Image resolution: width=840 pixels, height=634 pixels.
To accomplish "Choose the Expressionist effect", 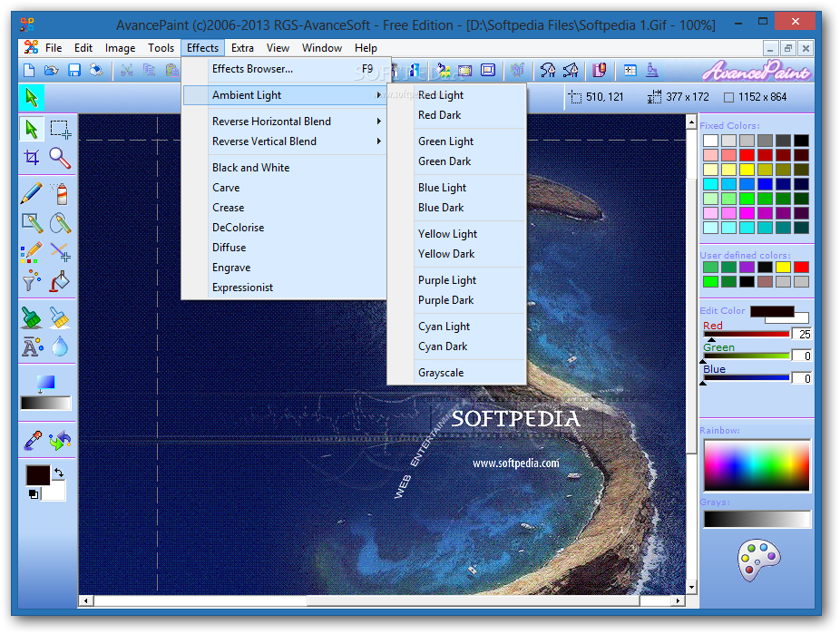I will pos(285,288).
